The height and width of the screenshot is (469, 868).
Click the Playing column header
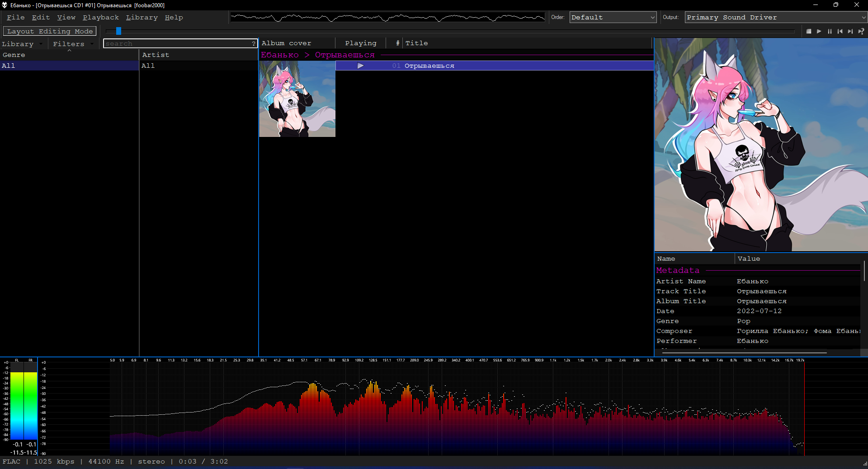pyautogui.click(x=360, y=43)
